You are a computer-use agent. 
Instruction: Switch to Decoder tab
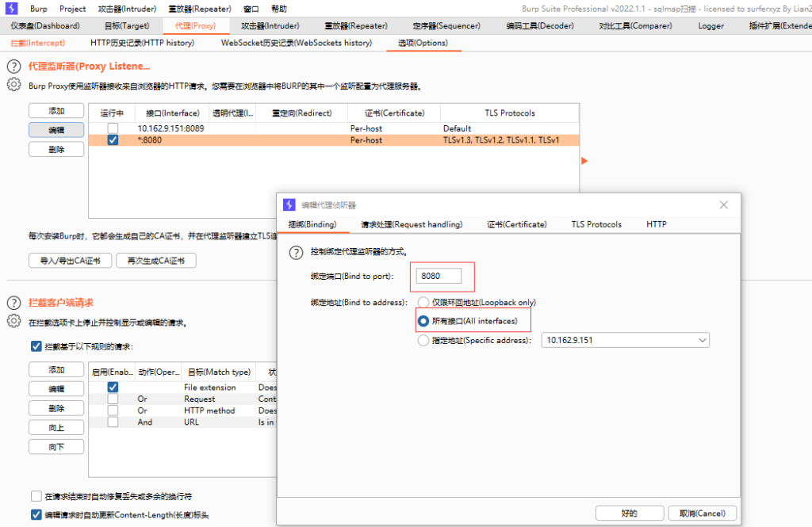tap(540, 26)
